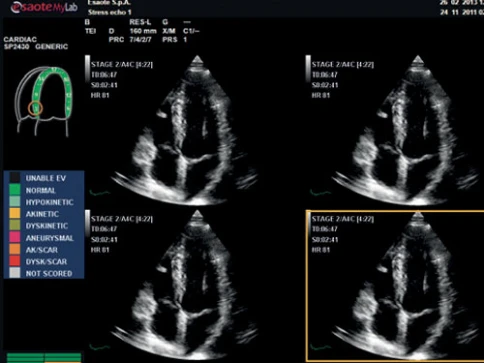Click the lateral wall segment on diagram
484x363 pixels.
[x=68, y=95]
